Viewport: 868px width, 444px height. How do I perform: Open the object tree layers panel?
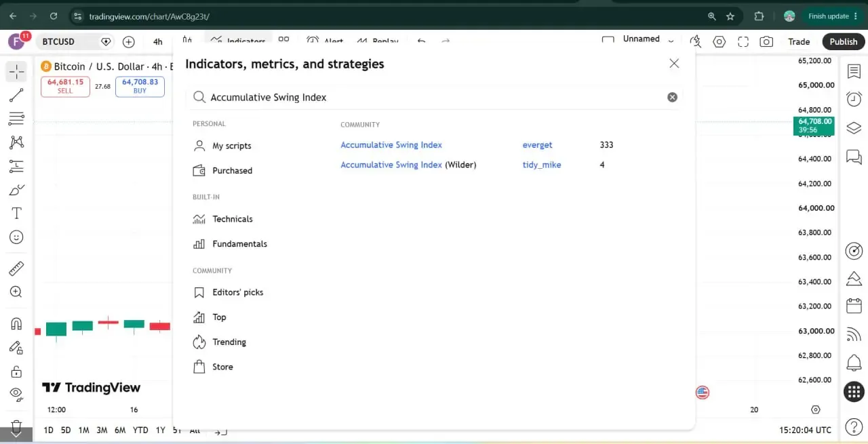click(x=854, y=128)
